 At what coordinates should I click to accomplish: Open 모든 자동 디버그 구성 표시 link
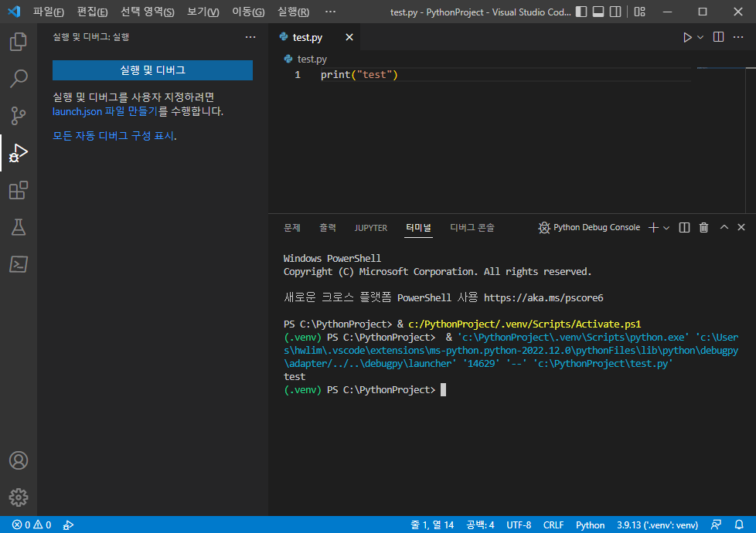click(114, 136)
